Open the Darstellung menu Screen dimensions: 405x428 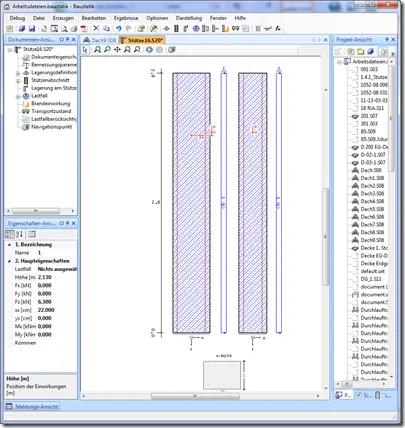pyautogui.click(x=189, y=18)
